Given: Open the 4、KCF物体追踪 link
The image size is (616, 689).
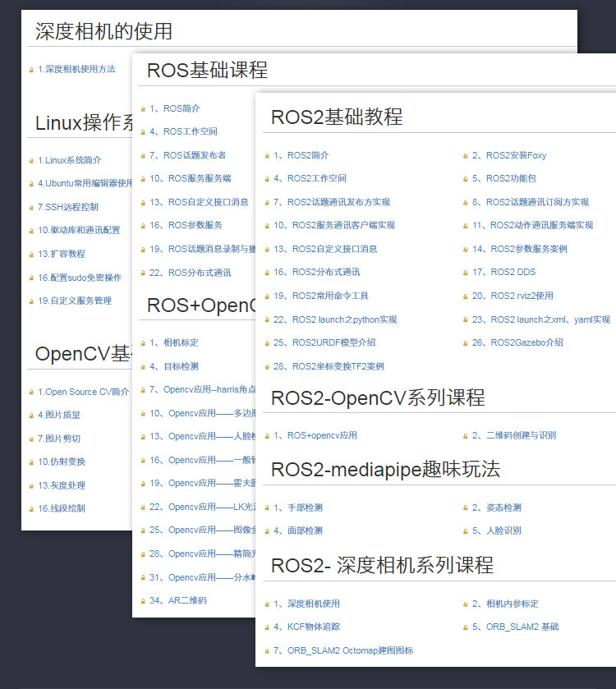Looking at the screenshot, I should pyautogui.click(x=306, y=627).
